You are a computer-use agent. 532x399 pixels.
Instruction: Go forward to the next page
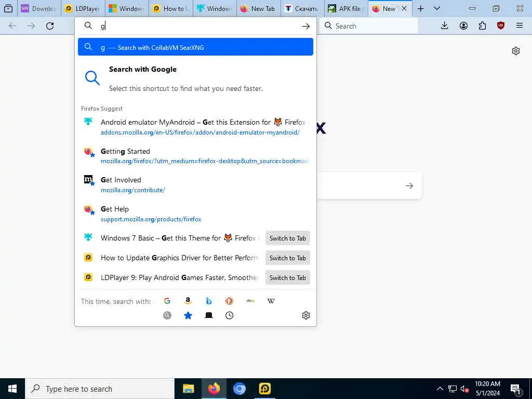[31, 26]
